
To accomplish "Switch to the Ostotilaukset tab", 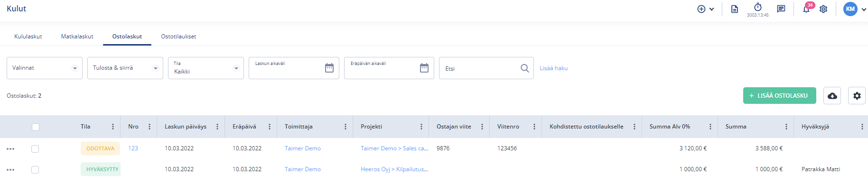I will (178, 37).
